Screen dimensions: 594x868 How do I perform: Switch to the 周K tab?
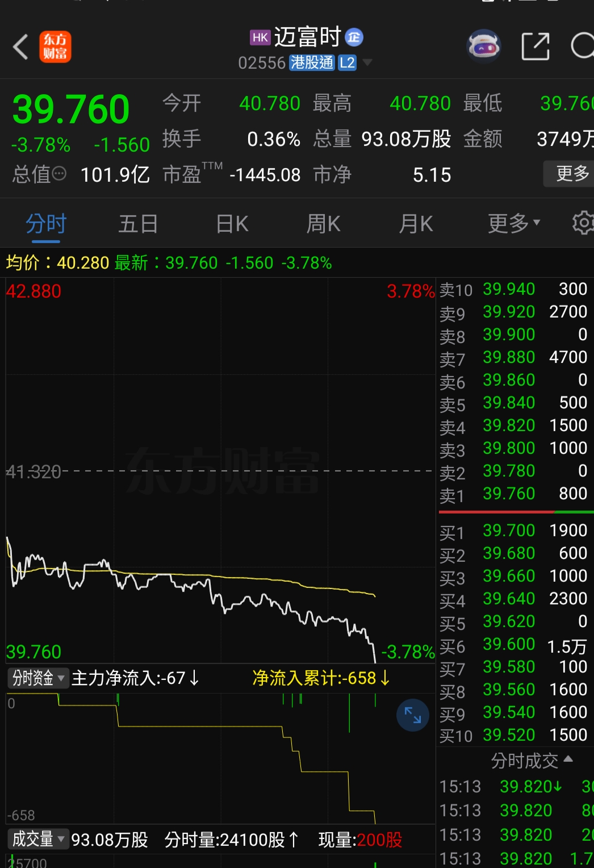click(323, 224)
